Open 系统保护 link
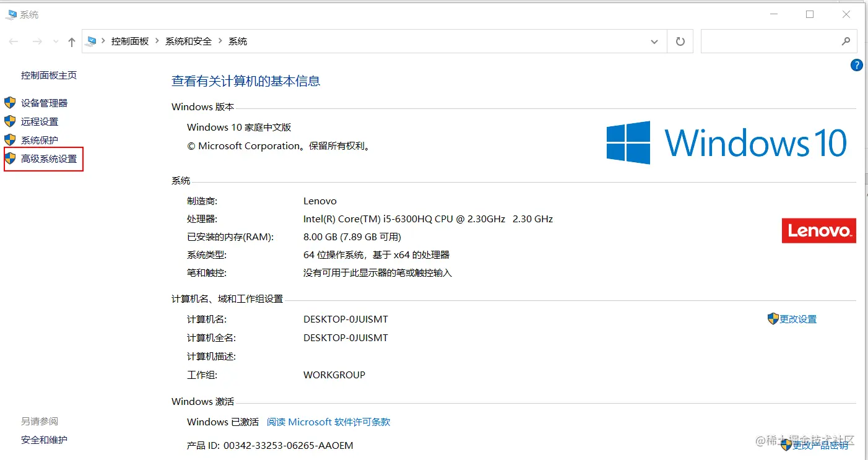The image size is (868, 460). point(40,141)
